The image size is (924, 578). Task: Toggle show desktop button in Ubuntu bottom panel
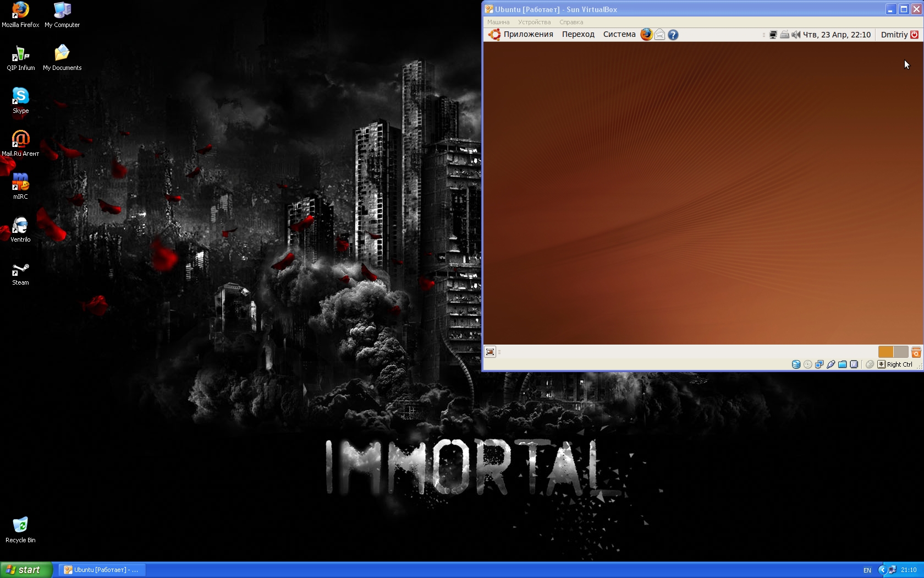click(x=490, y=352)
